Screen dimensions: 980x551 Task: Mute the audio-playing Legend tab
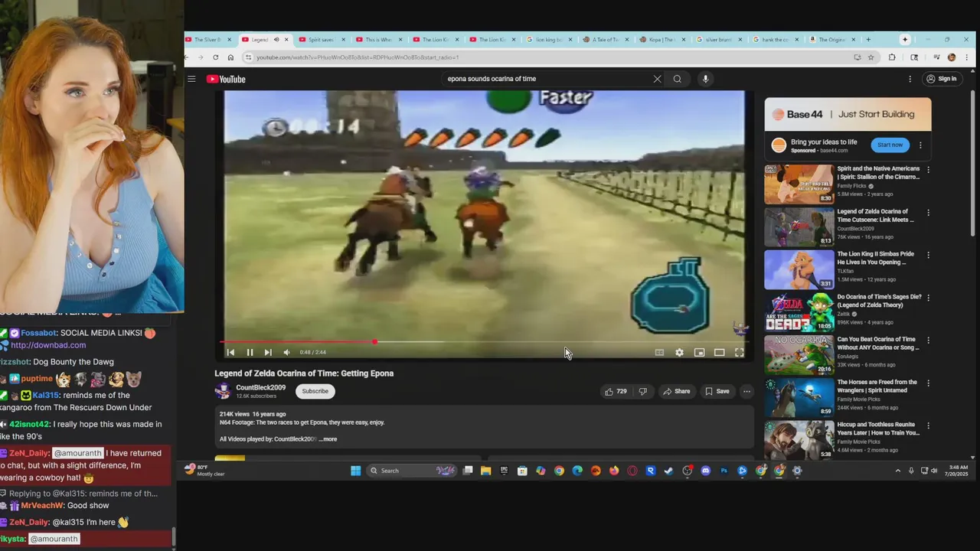276,40
